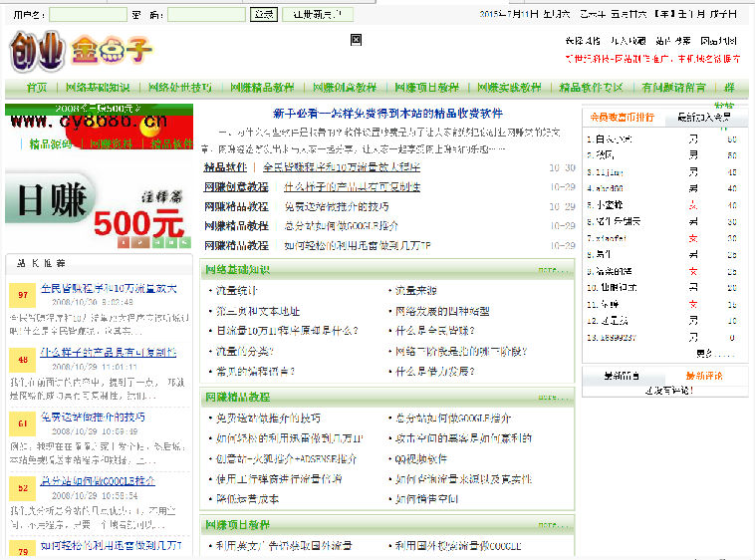Open 网络处世技巧 in the navigation bar

point(180,88)
